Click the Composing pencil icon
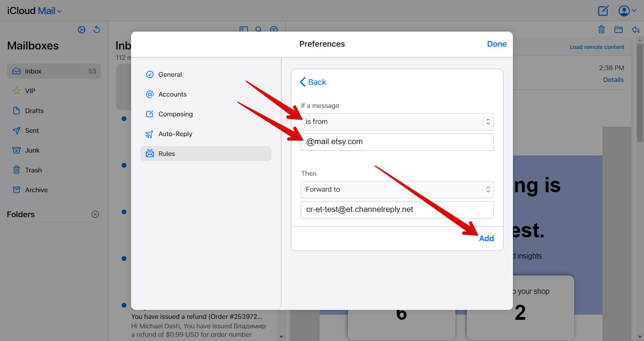Image resolution: width=644 pixels, height=341 pixels. (150, 114)
